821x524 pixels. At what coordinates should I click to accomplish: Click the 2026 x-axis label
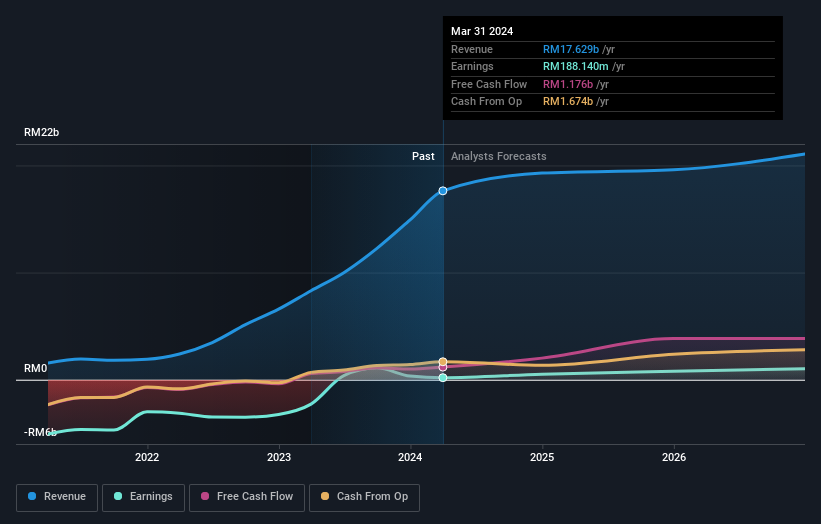point(674,457)
